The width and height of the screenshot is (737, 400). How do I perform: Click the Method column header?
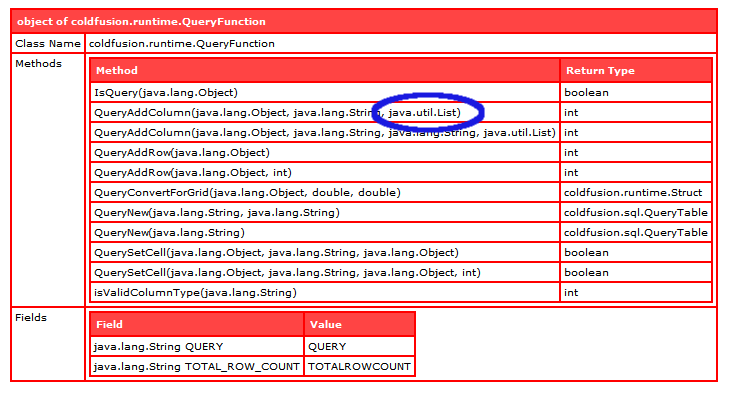[x=325, y=71]
